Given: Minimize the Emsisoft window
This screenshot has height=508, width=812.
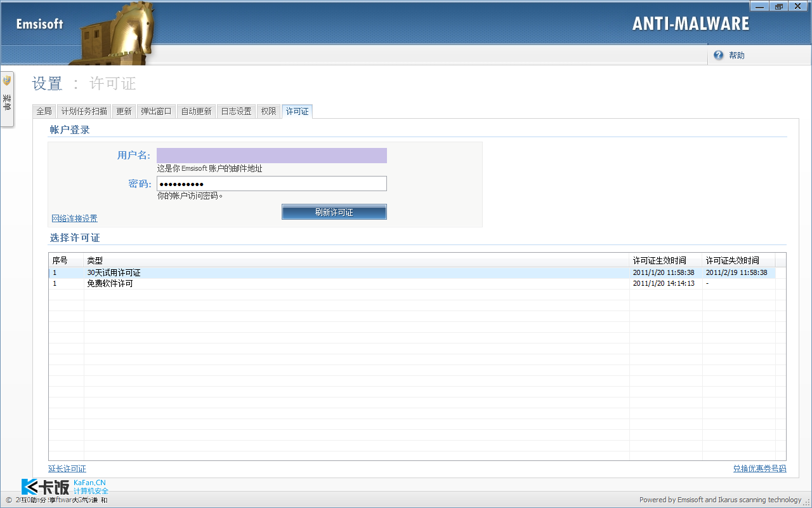Looking at the screenshot, I should [x=760, y=6].
